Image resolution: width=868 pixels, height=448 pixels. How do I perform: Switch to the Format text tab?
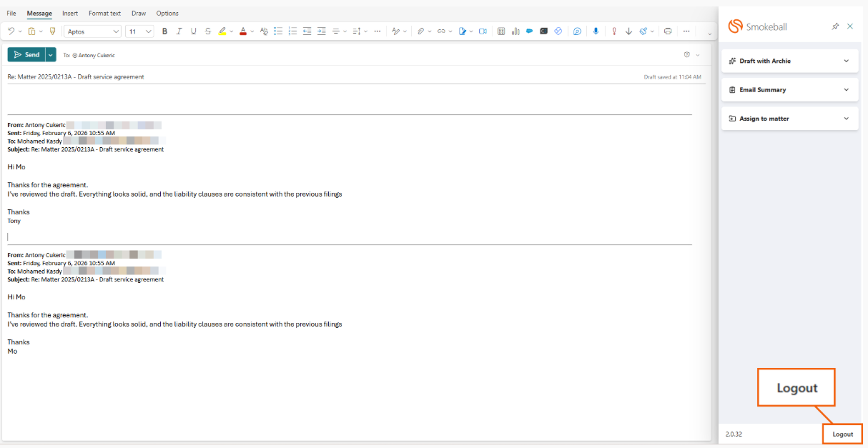105,14
